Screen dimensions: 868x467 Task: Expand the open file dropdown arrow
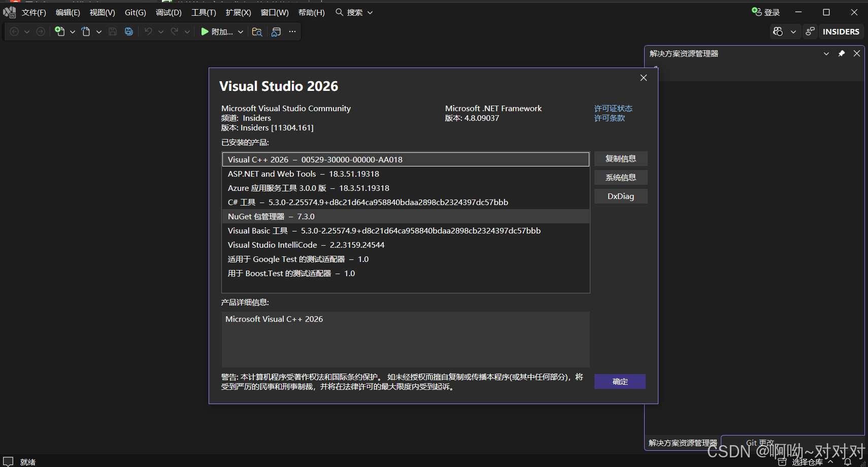point(99,31)
